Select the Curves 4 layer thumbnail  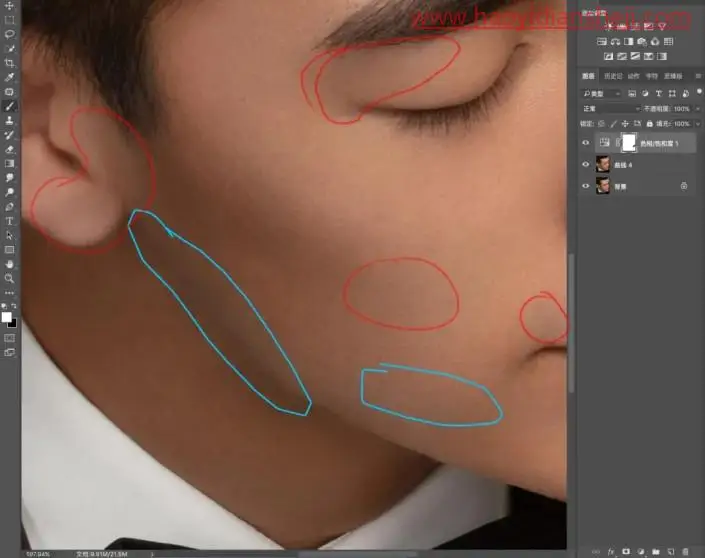pos(602,165)
